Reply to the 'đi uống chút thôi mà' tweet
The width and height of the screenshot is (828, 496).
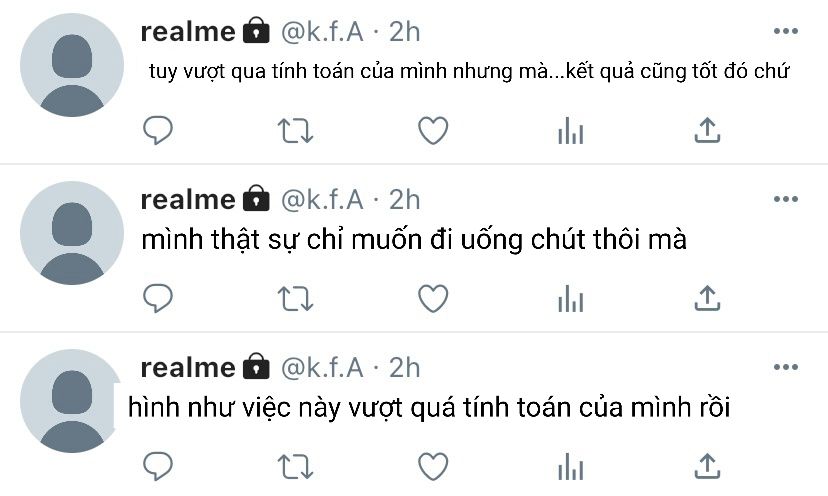pos(158,298)
